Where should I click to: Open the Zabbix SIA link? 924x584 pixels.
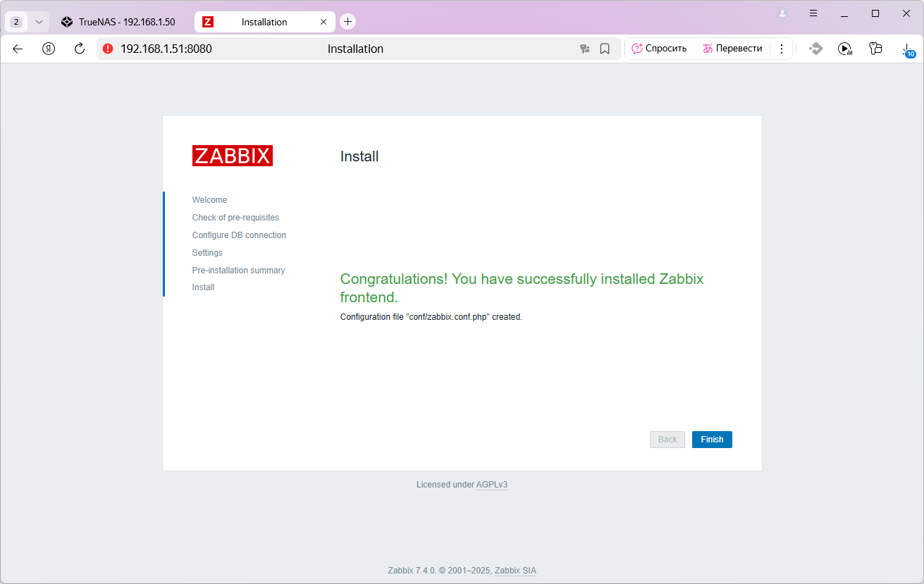[515, 571]
